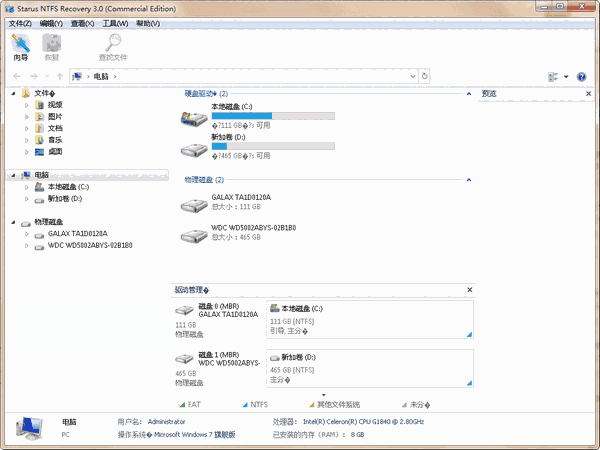Click the computer icon in status panel

pyautogui.click(x=29, y=429)
